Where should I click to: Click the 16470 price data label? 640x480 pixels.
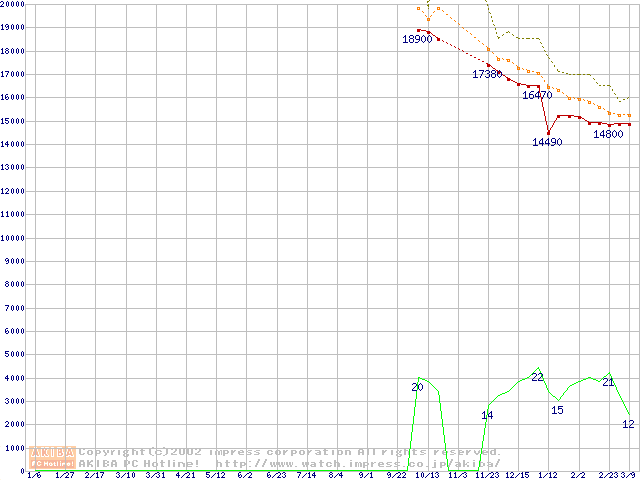[537, 95]
